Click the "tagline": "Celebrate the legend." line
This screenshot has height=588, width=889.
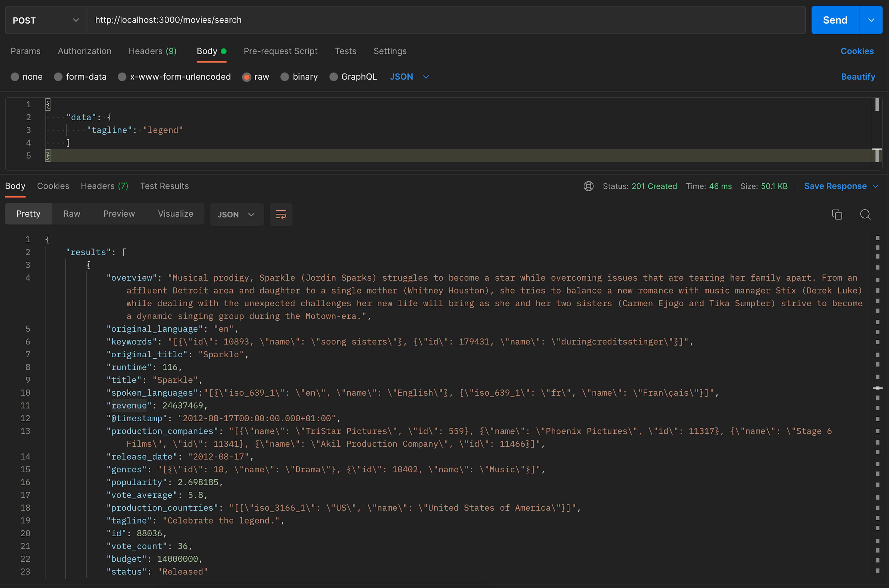195,520
